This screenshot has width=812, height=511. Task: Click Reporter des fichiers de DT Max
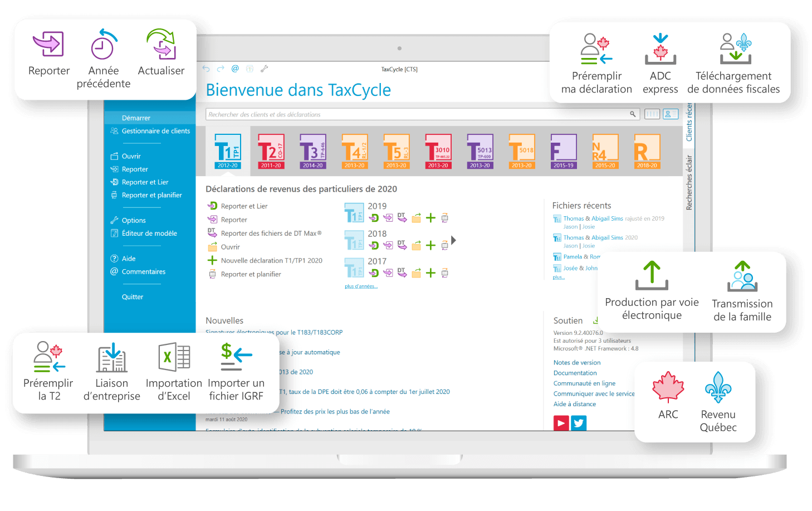click(x=265, y=233)
